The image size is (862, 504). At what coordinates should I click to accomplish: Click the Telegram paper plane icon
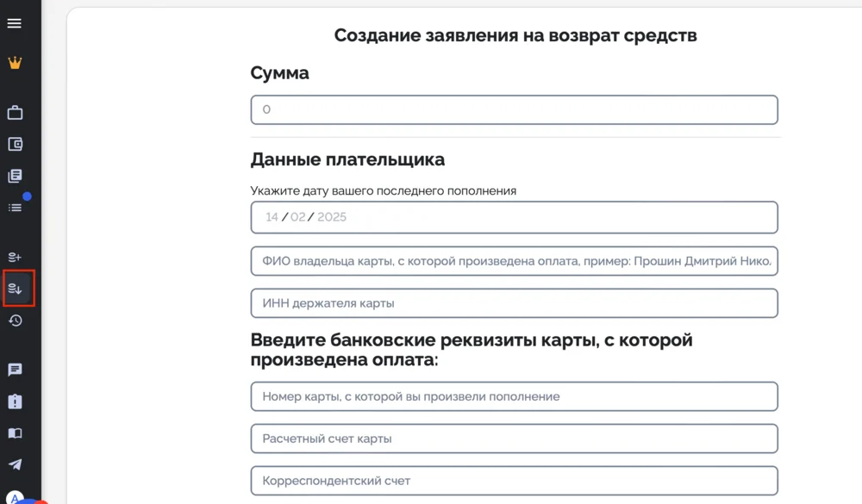point(16,464)
